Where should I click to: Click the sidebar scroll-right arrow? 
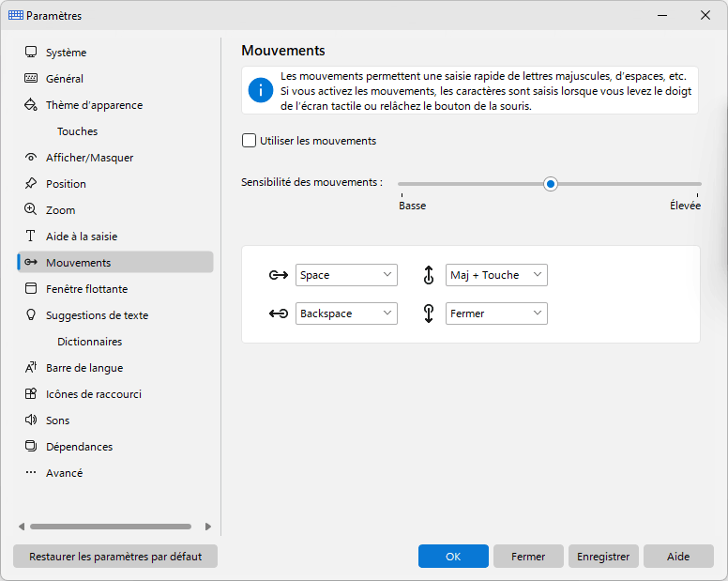(x=208, y=527)
